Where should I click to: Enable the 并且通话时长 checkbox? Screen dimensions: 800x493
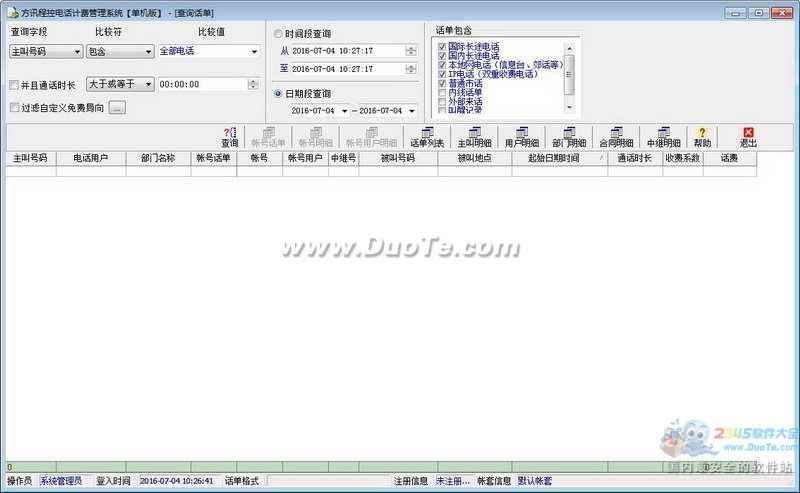click(13, 85)
